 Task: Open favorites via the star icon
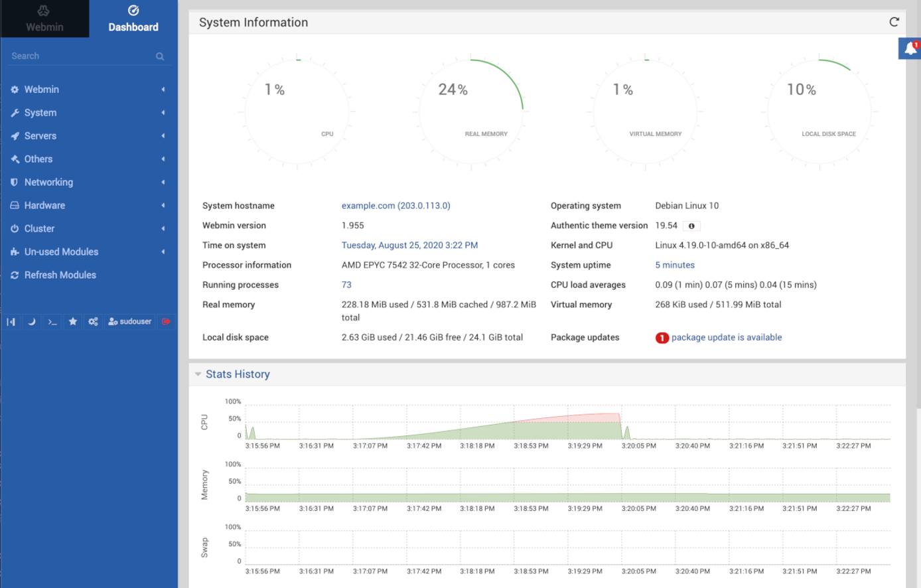point(72,321)
